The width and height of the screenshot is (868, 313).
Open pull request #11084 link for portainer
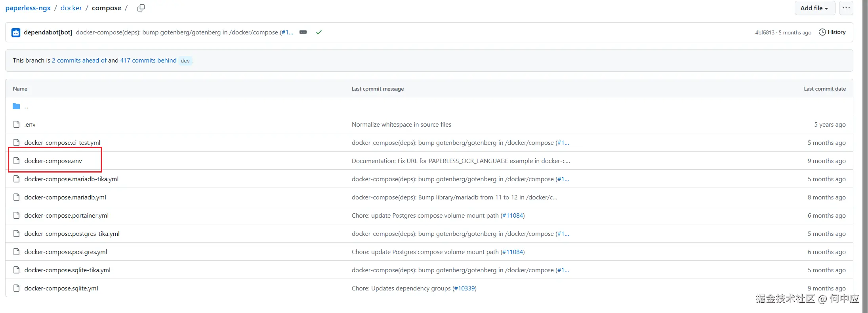(513, 215)
